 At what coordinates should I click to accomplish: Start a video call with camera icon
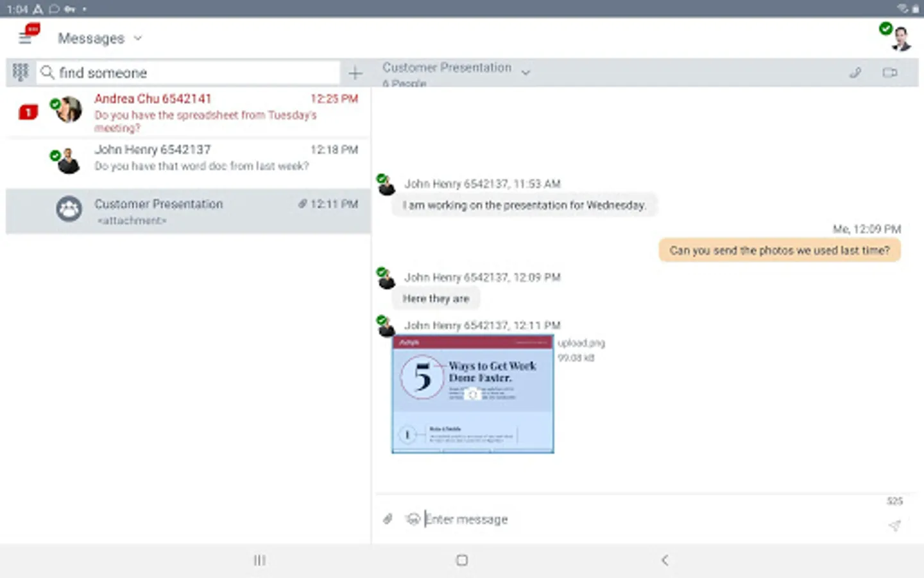890,73
